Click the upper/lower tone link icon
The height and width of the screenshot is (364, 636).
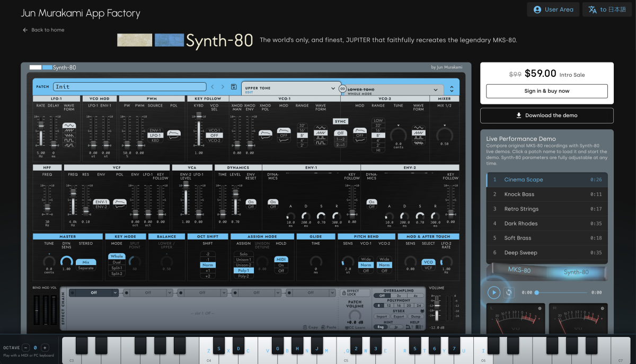pos(342,88)
